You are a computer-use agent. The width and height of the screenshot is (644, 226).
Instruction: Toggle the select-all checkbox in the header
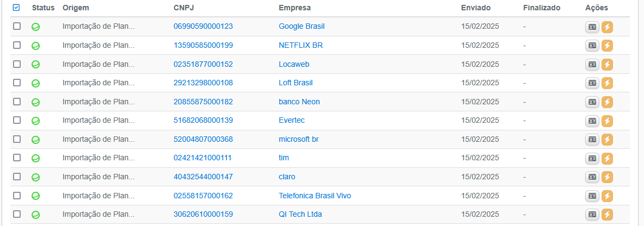[16, 8]
